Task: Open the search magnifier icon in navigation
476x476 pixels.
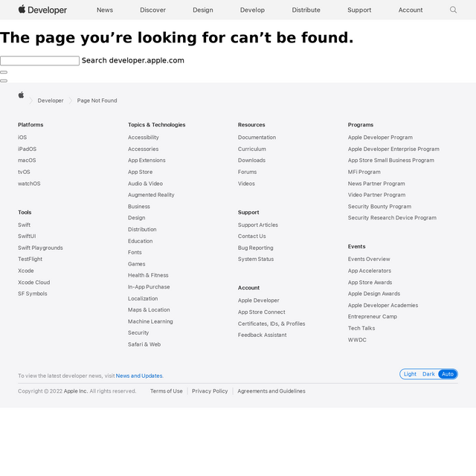Action: [x=453, y=10]
